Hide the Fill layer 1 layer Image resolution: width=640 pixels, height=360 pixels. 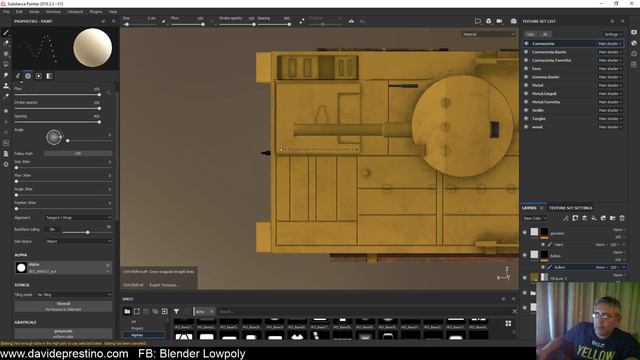525,278
